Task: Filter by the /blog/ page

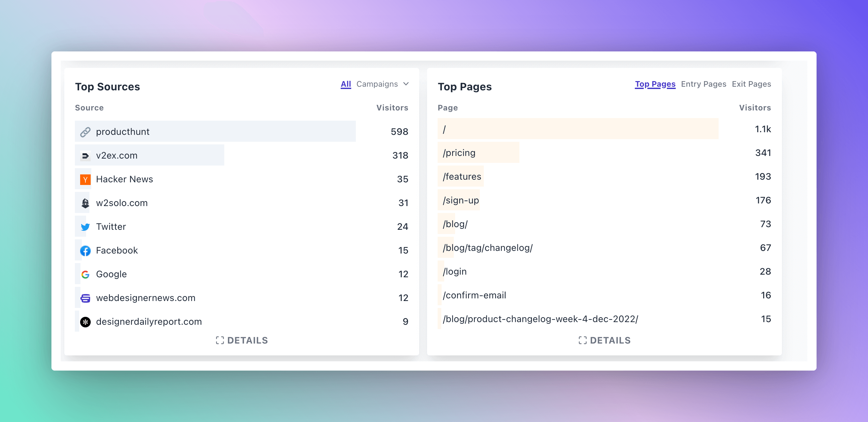Action: point(455,224)
